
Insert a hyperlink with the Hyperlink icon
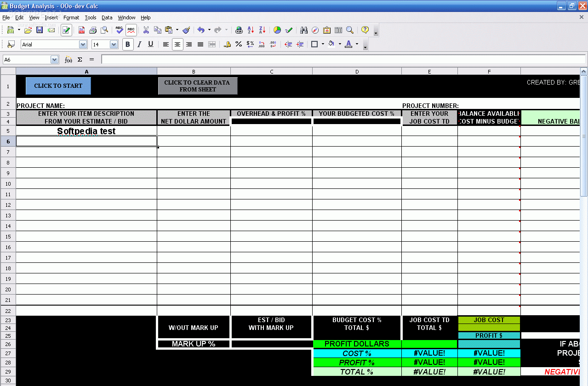point(239,30)
